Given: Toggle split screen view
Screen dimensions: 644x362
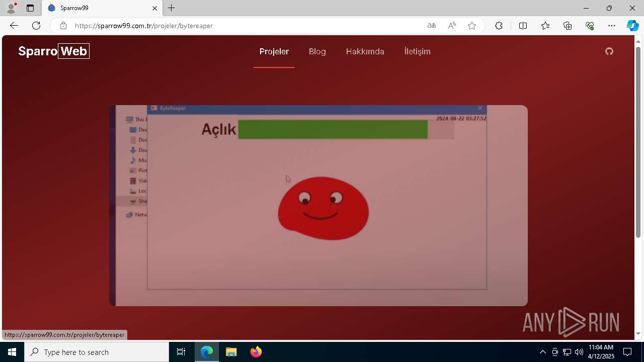Looking at the screenshot, I should (523, 26).
